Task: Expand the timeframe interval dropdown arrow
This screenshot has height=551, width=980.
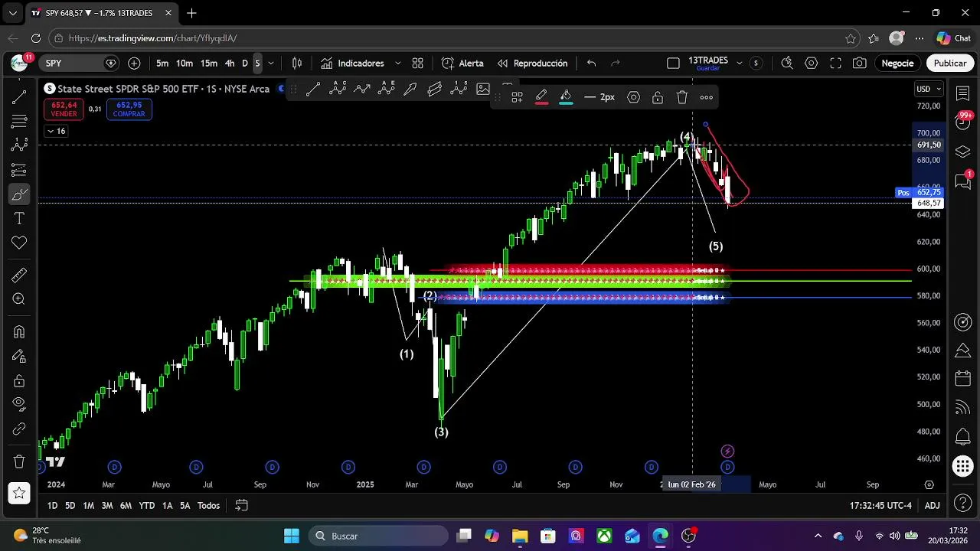Action: (270, 64)
